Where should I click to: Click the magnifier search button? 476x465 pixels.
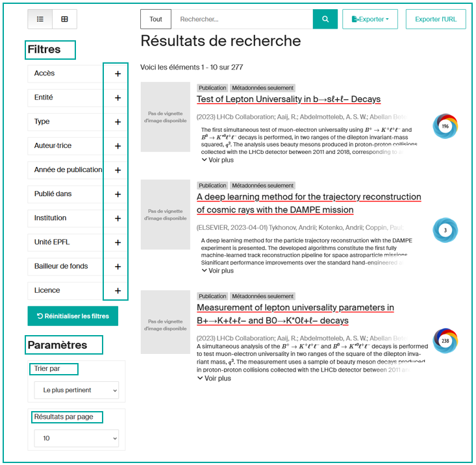click(325, 19)
